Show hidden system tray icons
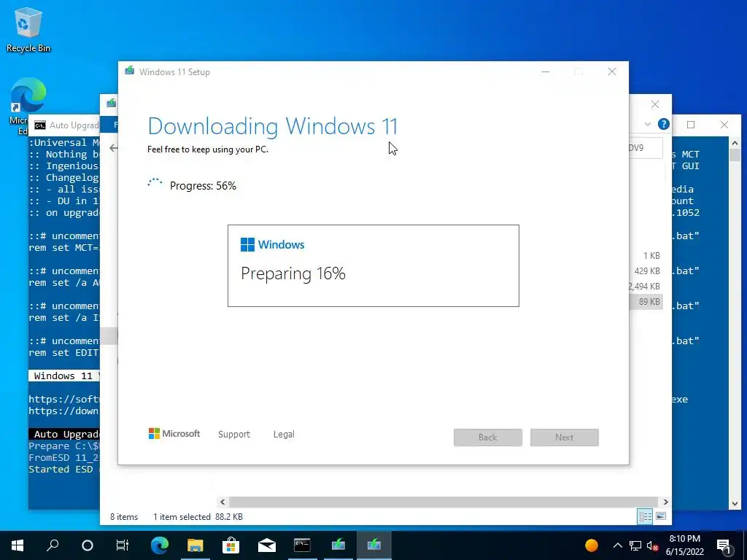 [617, 545]
